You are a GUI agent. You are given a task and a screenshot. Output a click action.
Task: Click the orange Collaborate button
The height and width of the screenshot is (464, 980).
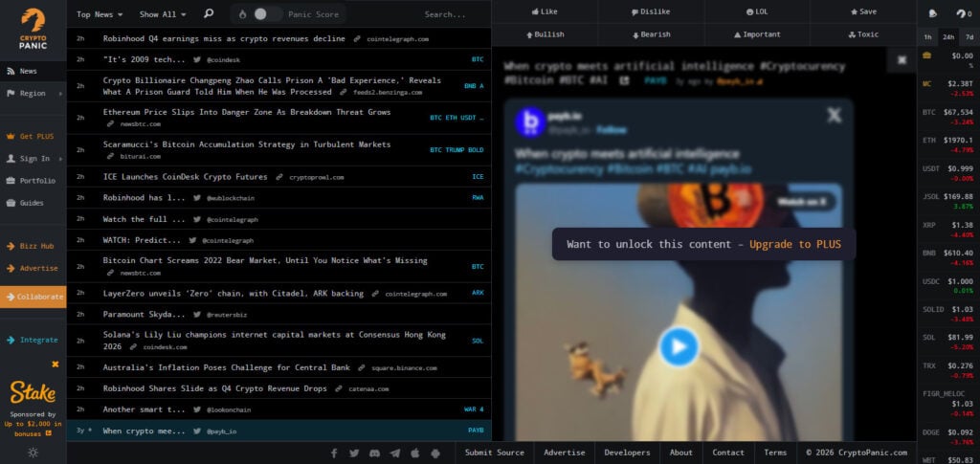(x=33, y=297)
